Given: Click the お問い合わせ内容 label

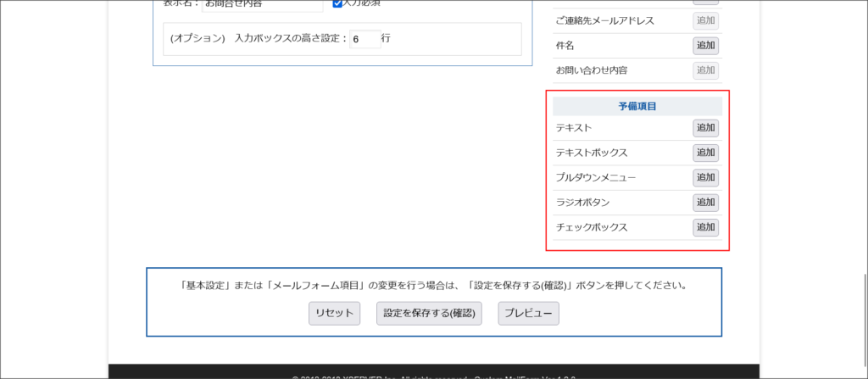Looking at the screenshot, I should (x=592, y=70).
